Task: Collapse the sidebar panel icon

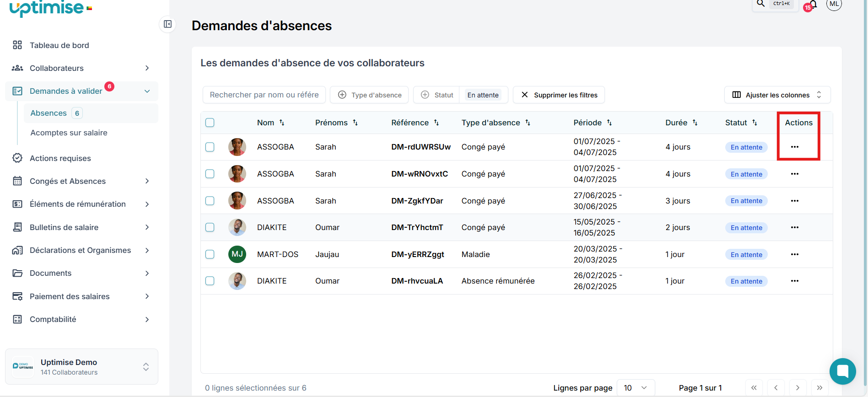Action: click(x=167, y=24)
